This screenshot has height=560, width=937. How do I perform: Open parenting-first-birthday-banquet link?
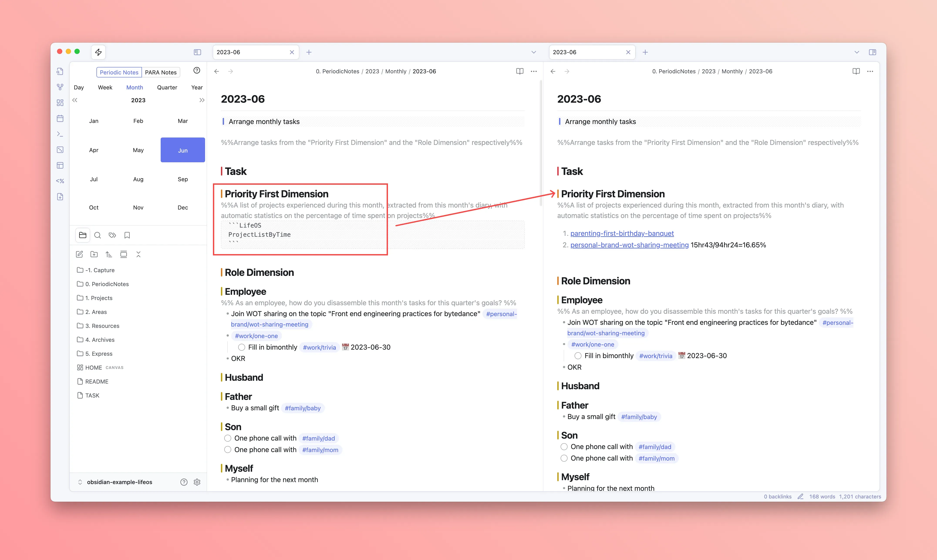[x=622, y=233]
